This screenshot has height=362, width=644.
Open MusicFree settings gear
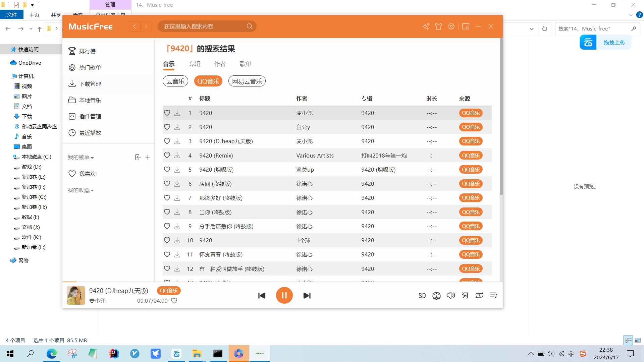coord(451,26)
